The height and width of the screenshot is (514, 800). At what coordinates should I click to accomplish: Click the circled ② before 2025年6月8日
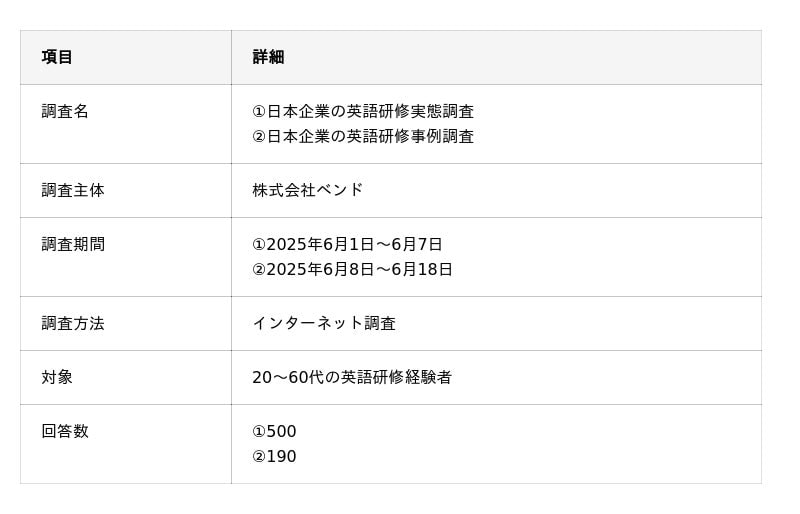(259, 270)
